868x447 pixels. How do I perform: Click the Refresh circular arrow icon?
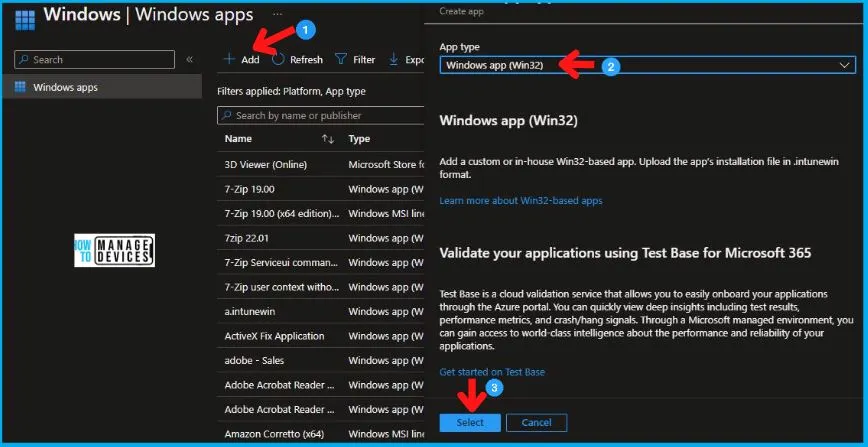278,59
